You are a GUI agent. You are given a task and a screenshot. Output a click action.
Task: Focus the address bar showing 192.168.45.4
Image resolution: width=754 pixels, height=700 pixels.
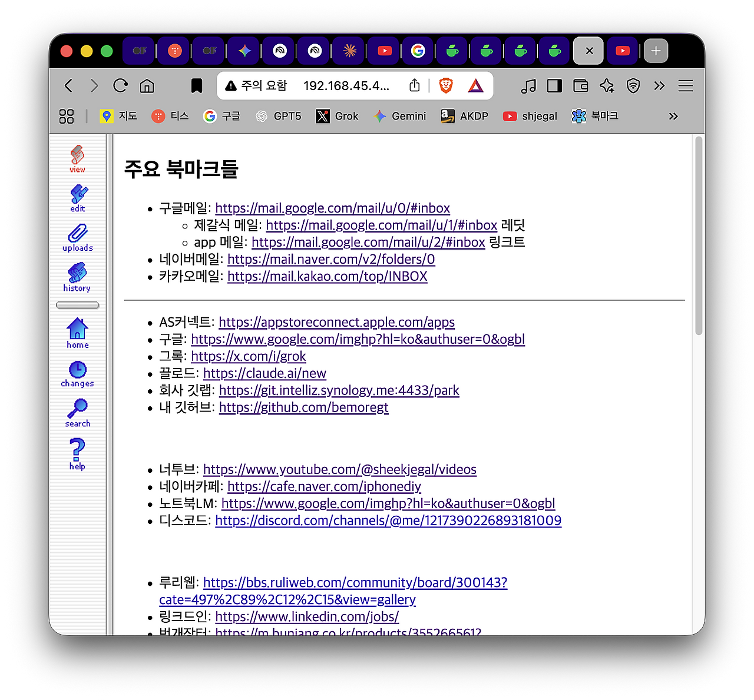coord(346,86)
